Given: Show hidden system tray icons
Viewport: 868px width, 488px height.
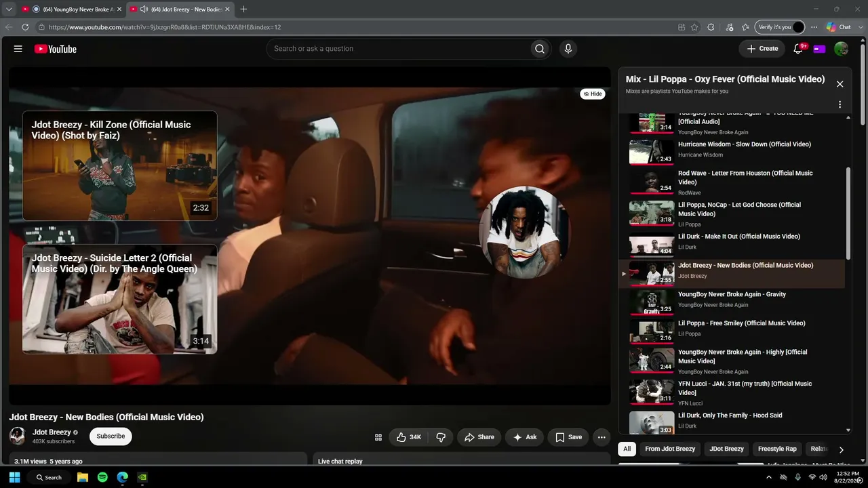Looking at the screenshot, I should (768, 477).
